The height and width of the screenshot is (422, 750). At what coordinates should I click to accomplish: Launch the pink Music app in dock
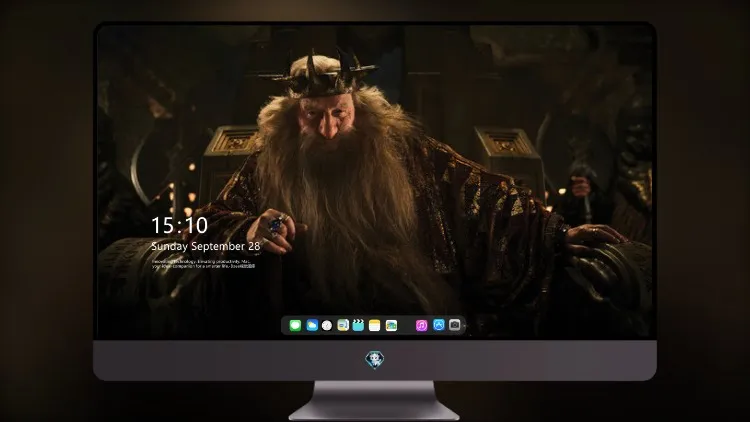coord(421,326)
